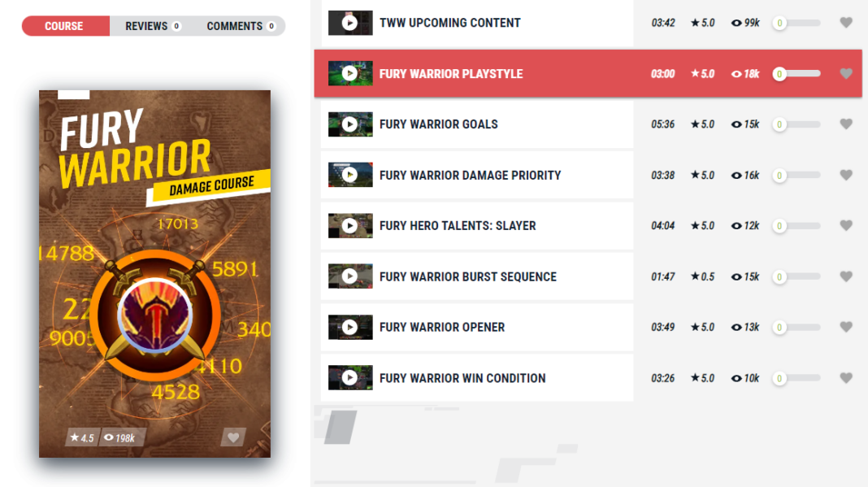Click heart icon on the course card
The image size is (868, 487).
(x=233, y=437)
